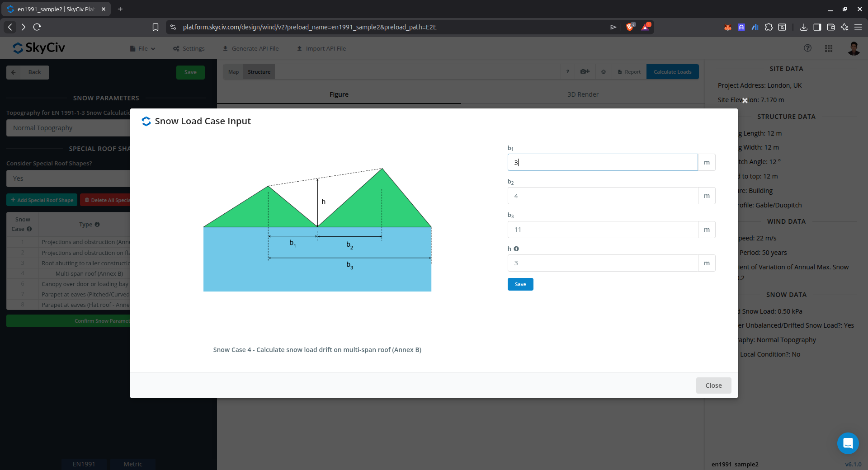Open the browser main menu
Viewport: 868px width, 470px height.
(x=858, y=27)
